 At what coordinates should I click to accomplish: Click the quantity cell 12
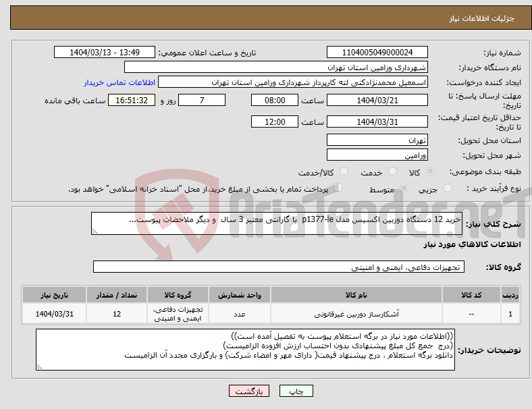(117, 314)
